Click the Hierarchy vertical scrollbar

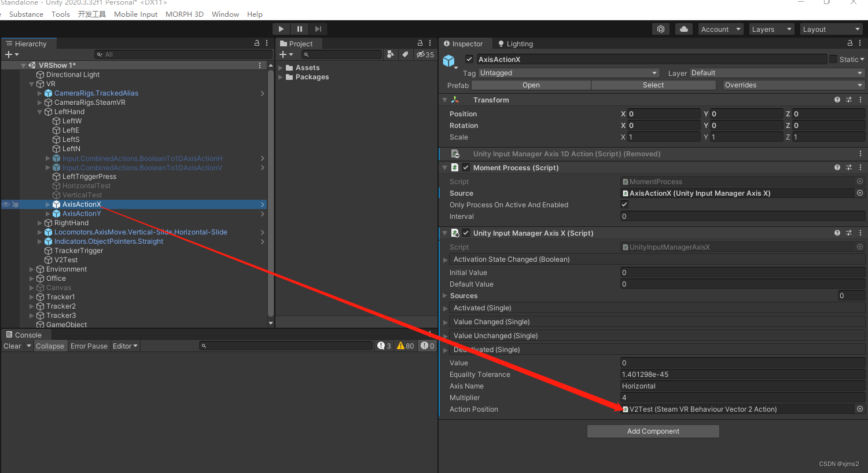point(271,194)
